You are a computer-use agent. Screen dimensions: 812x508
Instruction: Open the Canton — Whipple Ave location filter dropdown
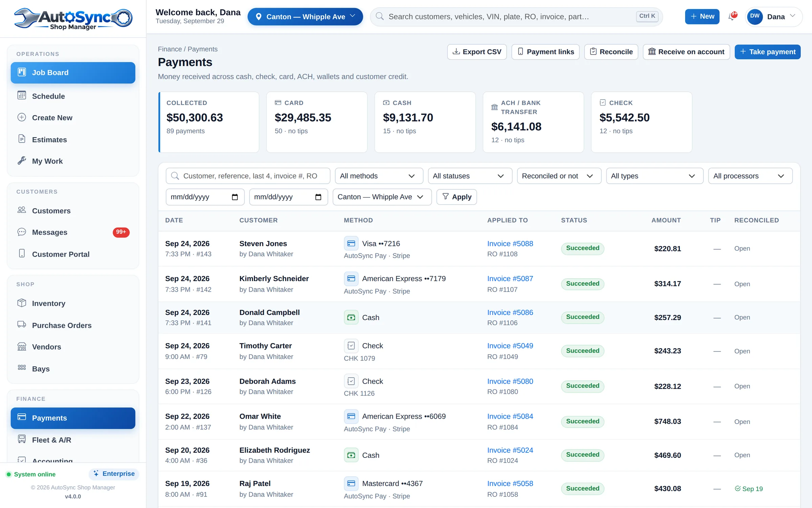pos(382,197)
